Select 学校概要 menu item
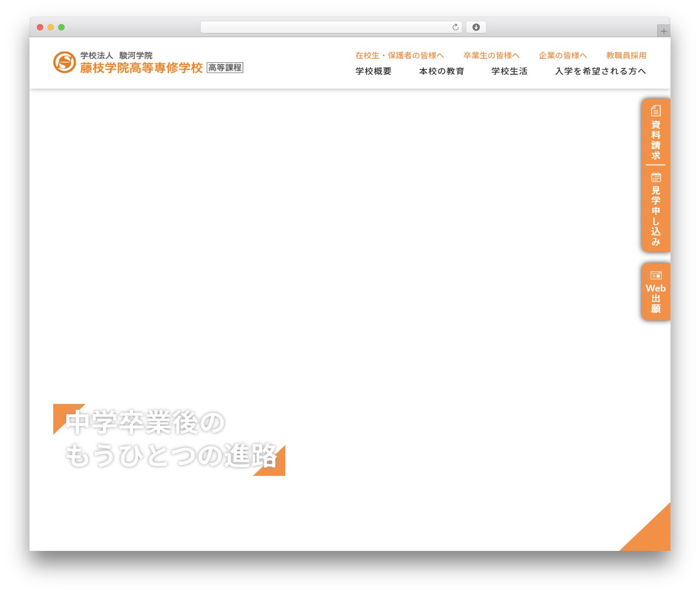The width and height of the screenshot is (700, 593). coord(374,71)
